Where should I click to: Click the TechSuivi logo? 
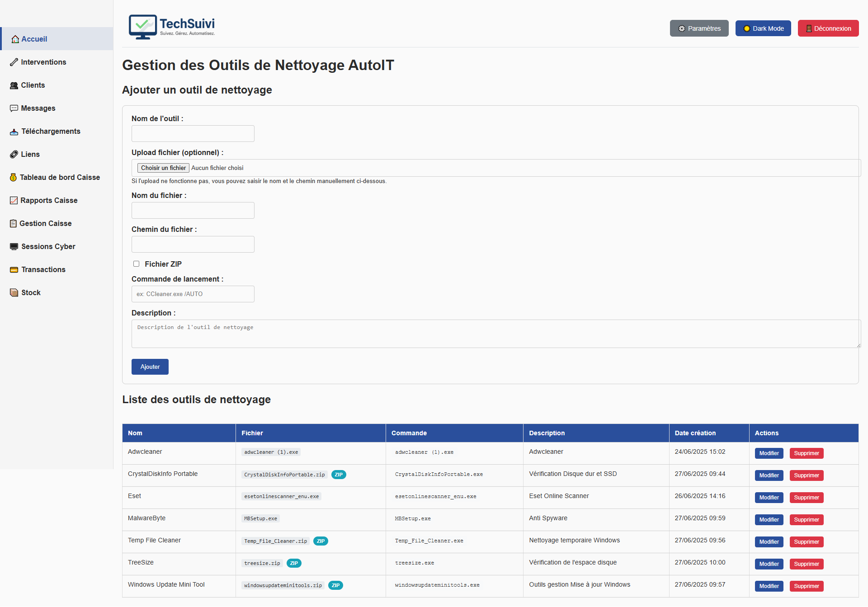172,27
